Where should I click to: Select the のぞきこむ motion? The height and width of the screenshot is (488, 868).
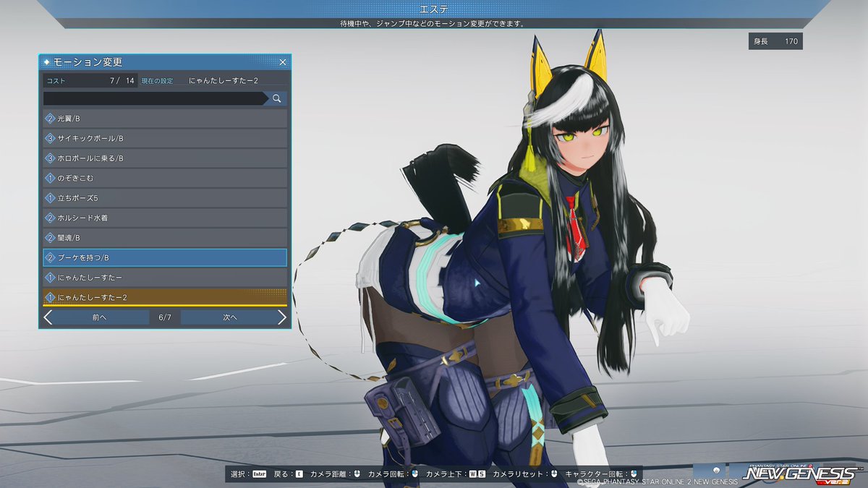(x=165, y=178)
